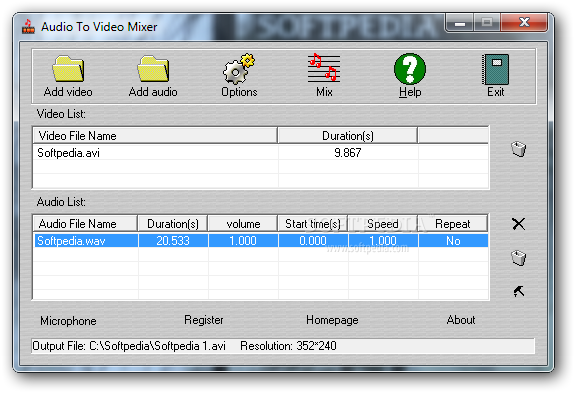This screenshot has height=393, width=575.
Task: Click the 0.000 start time cell
Action: pyautogui.click(x=312, y=240)
